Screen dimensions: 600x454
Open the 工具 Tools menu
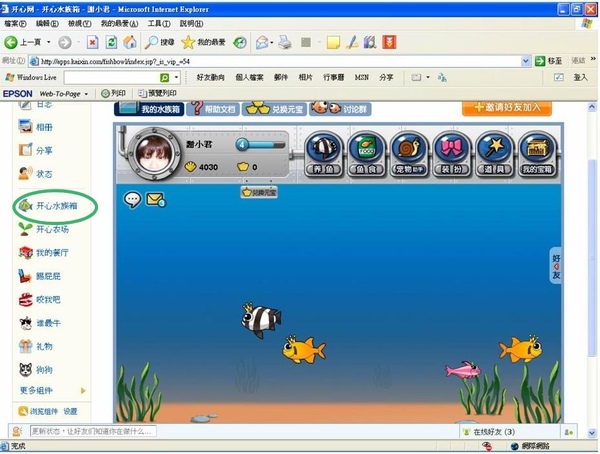coord(159,24)
